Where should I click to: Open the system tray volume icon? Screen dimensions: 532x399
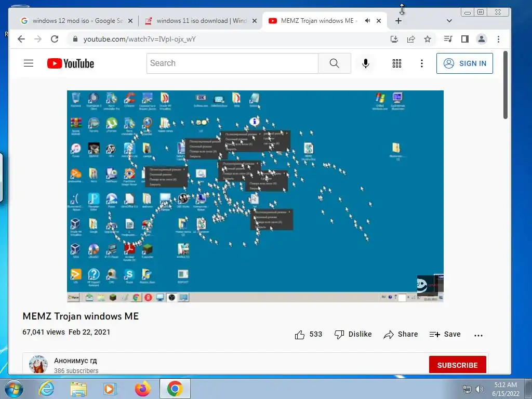(x=480, y=389)
